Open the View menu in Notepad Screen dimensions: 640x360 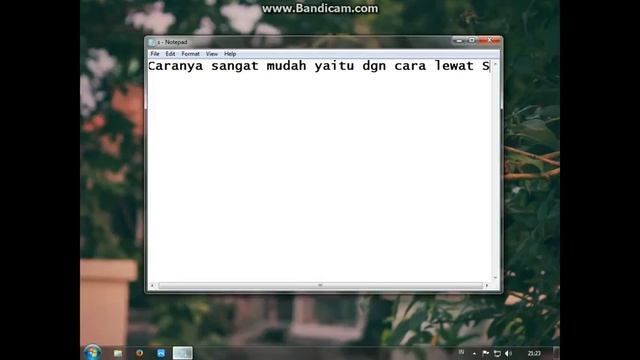[x=211, y=54]
